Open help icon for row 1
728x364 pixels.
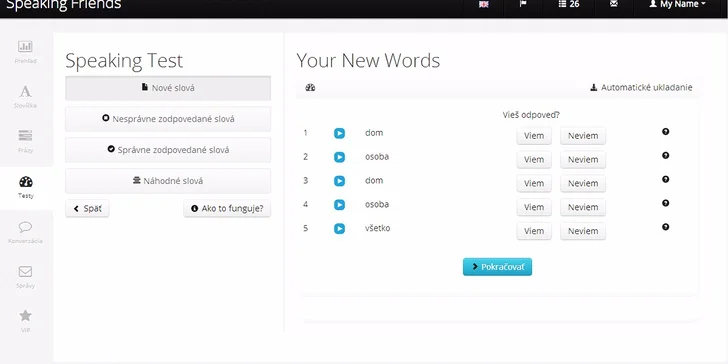tap(665, 132)
